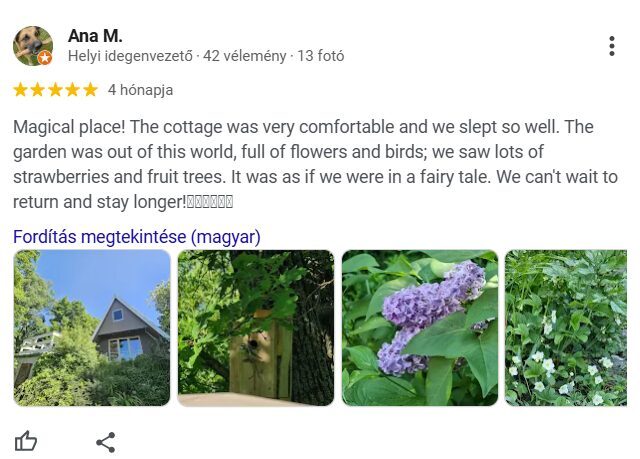Click the fifth yellow rating star
Screen dimensions: 640x459
[x=90, y=90]
